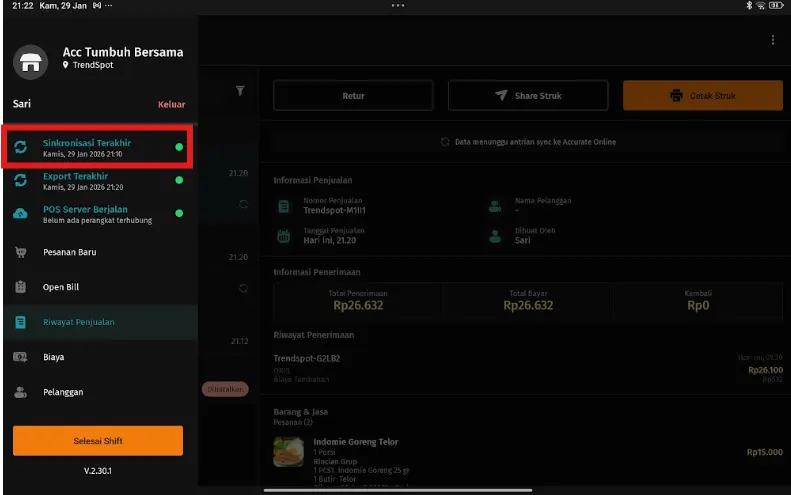Tap the Rp15.000 item price
Image resolution: width=791 pixels, height=495 pixels.
coord(765,452)
